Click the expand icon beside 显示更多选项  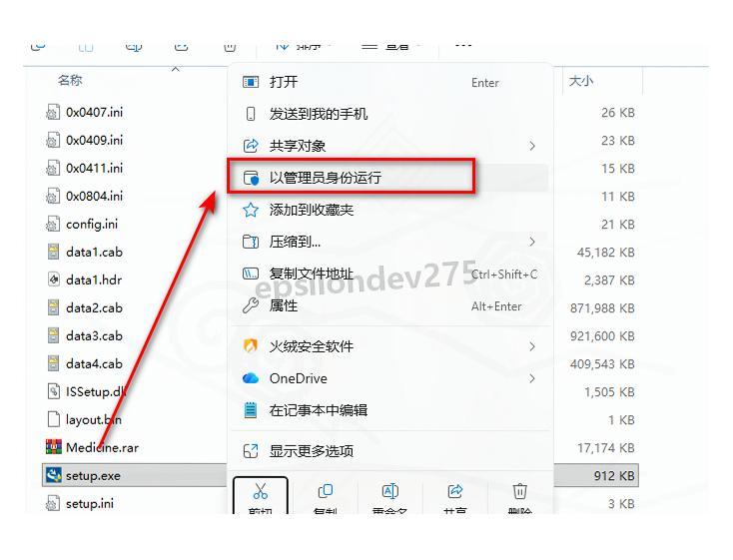click(x=251, y=451)
